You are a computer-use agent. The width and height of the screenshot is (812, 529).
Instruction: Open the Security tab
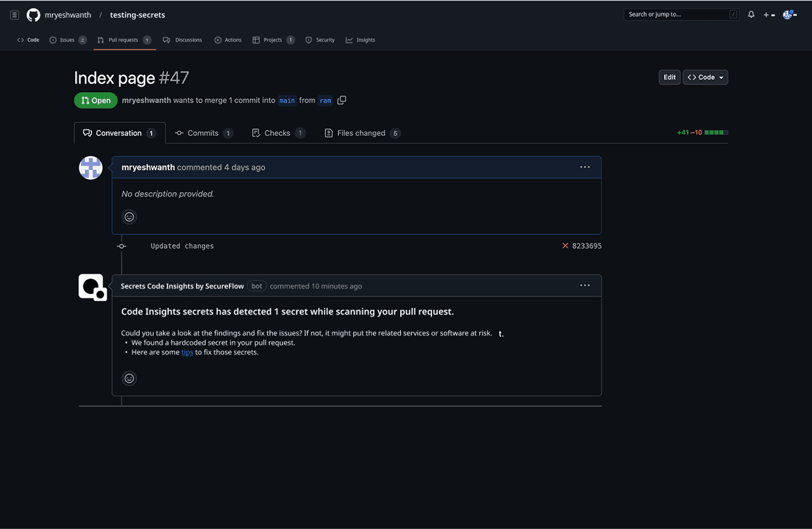point(320,40)
